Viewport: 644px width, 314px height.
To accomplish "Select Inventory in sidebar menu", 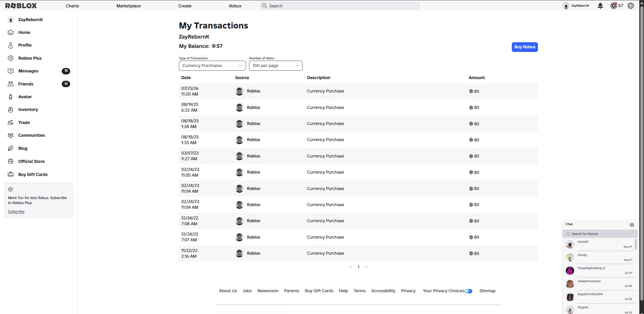I will click(x=28, y=110).
